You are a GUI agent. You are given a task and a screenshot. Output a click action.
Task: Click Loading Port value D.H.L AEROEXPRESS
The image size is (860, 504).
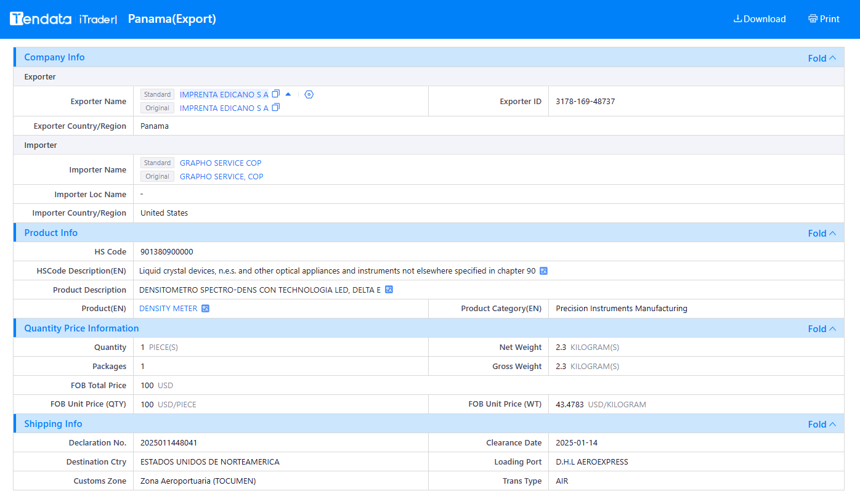coord(592,461)
